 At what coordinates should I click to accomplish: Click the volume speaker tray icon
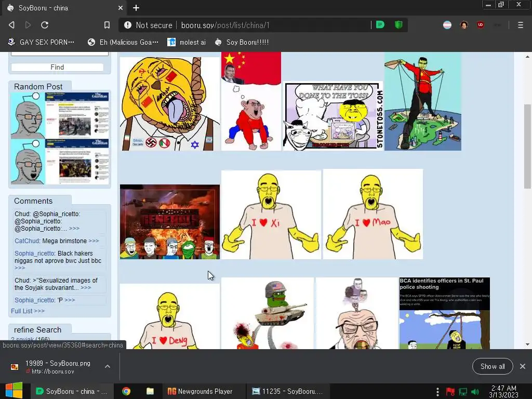[475, 392]
